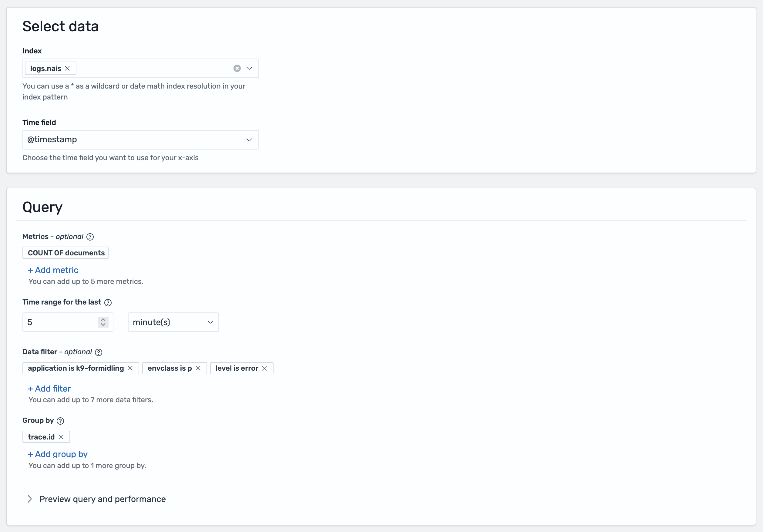Click the Add metric link

(x=53, y=270)
